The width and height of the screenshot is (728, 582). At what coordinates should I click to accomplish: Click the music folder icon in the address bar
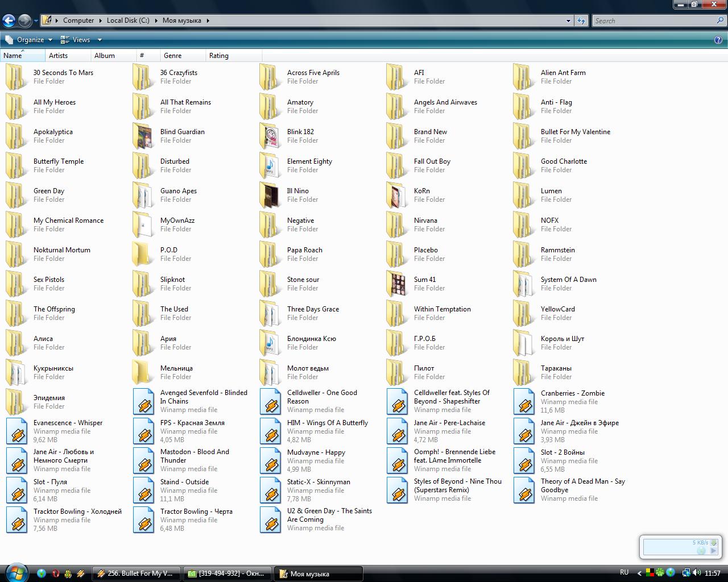coord(48,20)
